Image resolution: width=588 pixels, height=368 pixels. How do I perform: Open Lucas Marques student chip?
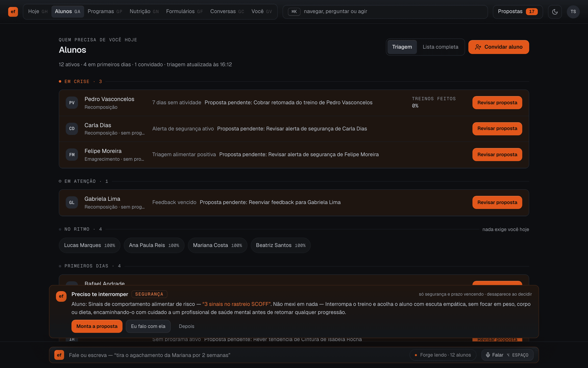[x=90, y=245]
